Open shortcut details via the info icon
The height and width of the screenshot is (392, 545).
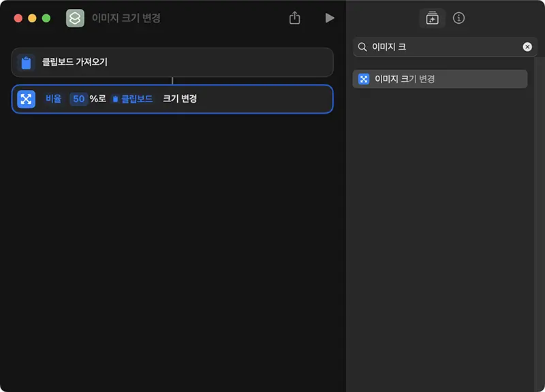point(458,18)
